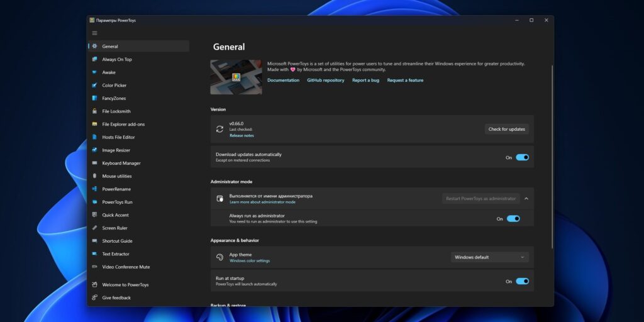Click the File Locksmith padlock icon
Screen dimensions: 644x322
pos(94,111)
